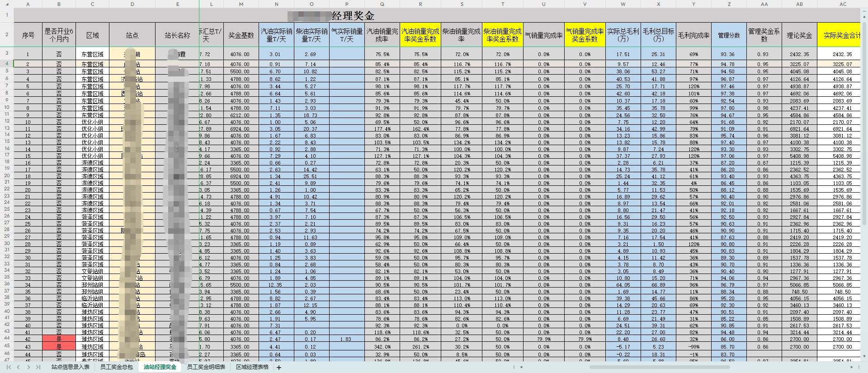Click the 管理分数 header cell
The image size is (868, 373).
point(729,35)
